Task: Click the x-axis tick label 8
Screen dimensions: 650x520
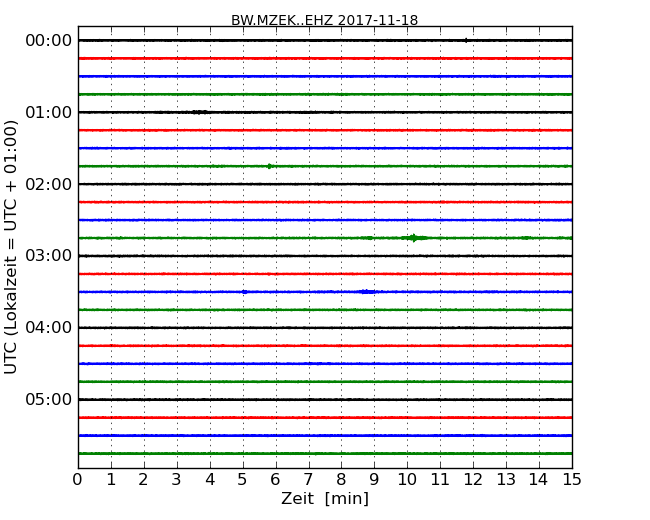Action: pos(341,479)
